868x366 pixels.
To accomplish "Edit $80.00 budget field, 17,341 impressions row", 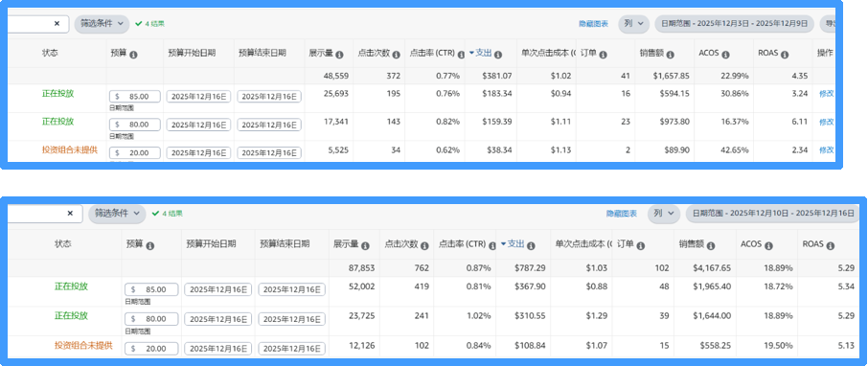I will click(x=135, y=125).
